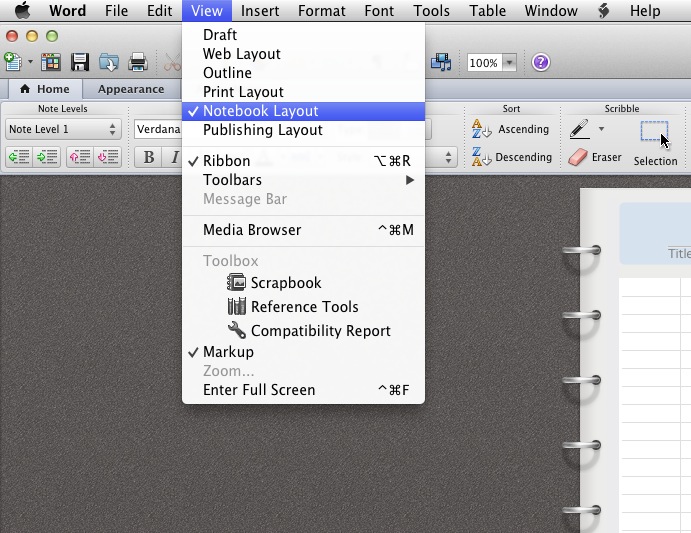This screenshot has height=533, width=691.
Task: Open the Insert menu
Action: click(260, 11)
